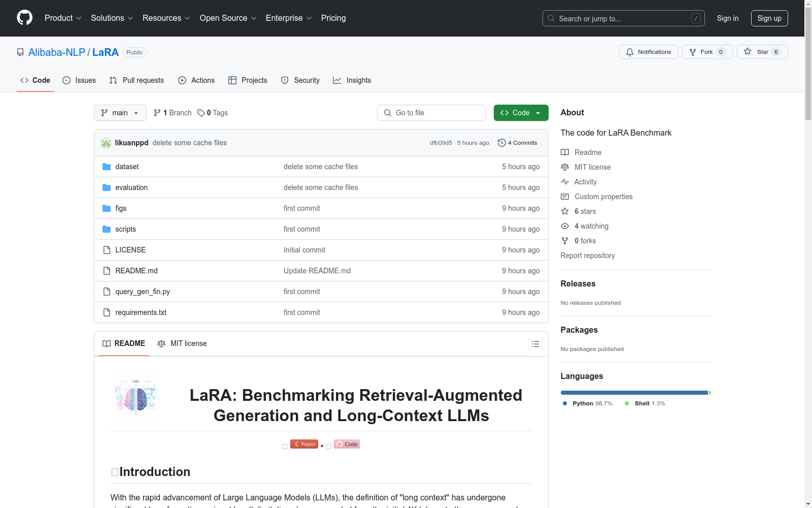Click the Python language bar segment
812x508 pixels.
(634, 393)
